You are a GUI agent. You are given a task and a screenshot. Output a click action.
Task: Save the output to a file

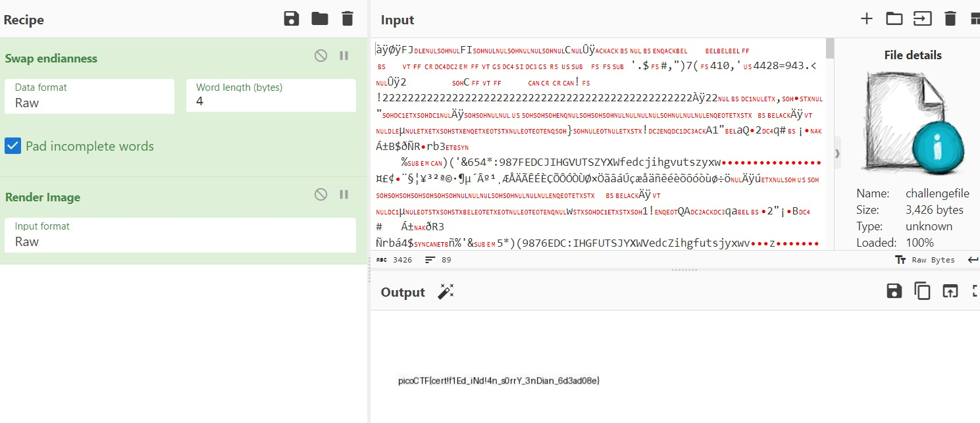(894, 291)
